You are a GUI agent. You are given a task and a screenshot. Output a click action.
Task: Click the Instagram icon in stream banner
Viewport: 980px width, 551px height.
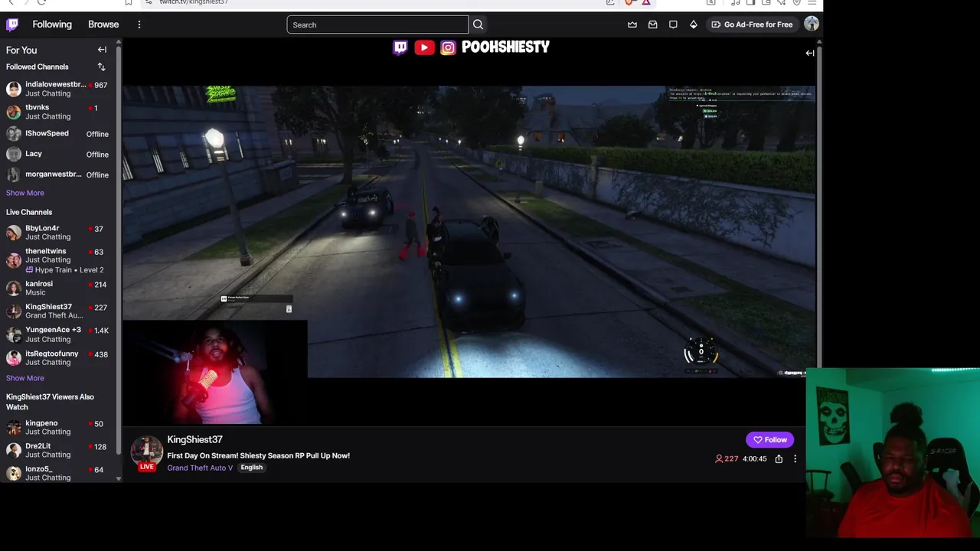click(x=448, y=47)
